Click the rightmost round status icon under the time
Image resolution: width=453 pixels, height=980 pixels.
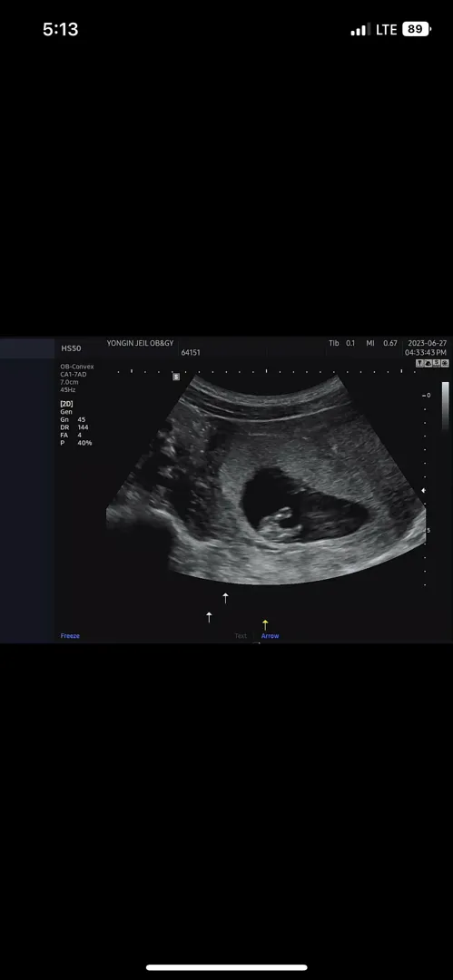click(x=444, y=363)
